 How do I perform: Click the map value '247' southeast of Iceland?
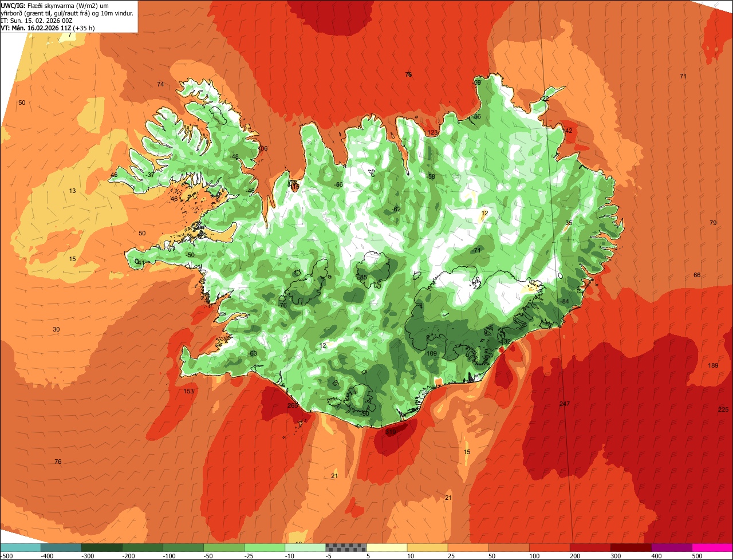[x=565, y=404]
